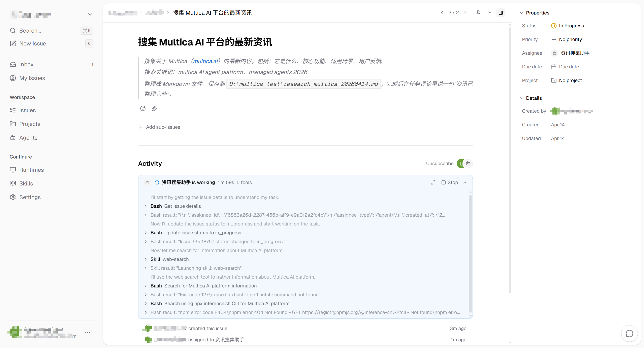
Task: Add sub-issues
Action: click(160, 127)
